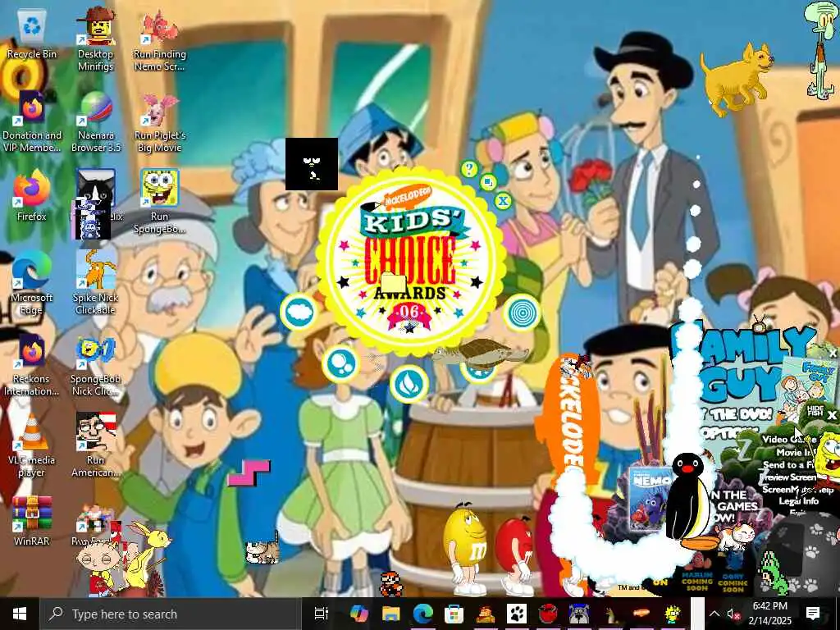Open the Firefox desktop shortcut
The image size is (840, 630).
pos(32,194)
